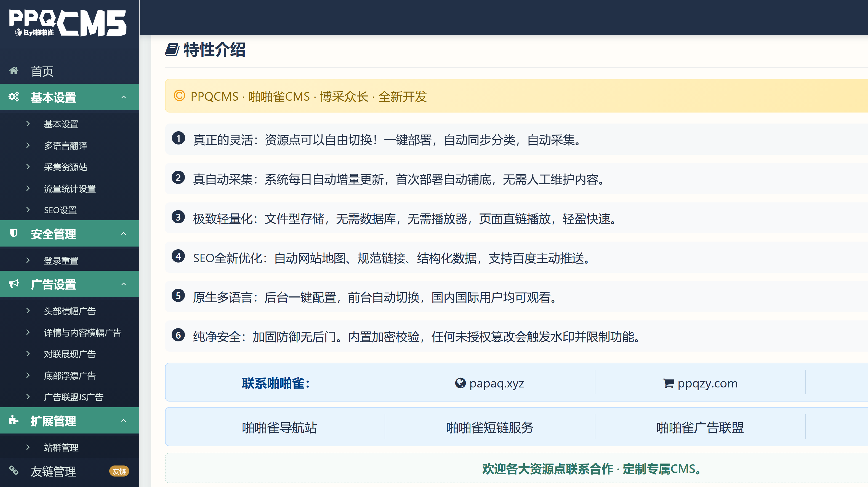Image resolution: width=868 pixels, height=487 pixels.
Task: Click the shield icon for 安全管理
Action: 14,233
